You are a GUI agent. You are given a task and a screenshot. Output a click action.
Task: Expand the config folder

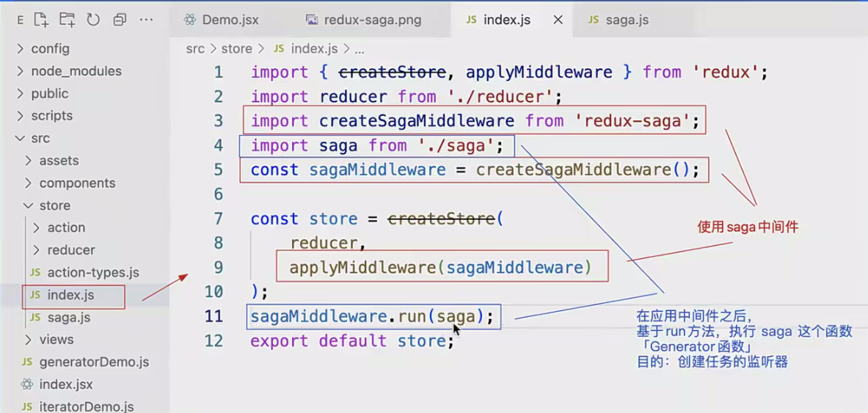(50, 48)
